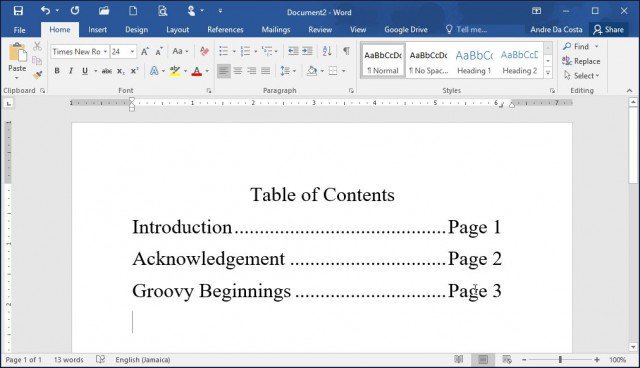Screen dimensions: 640x368
Task: Switch to the References tab
Action: tap(225, 30)
